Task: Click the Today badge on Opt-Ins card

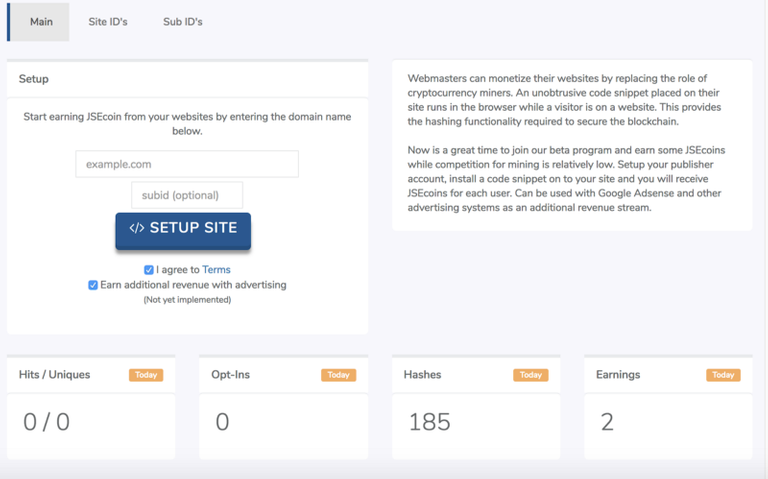Action: pos(338,375)
